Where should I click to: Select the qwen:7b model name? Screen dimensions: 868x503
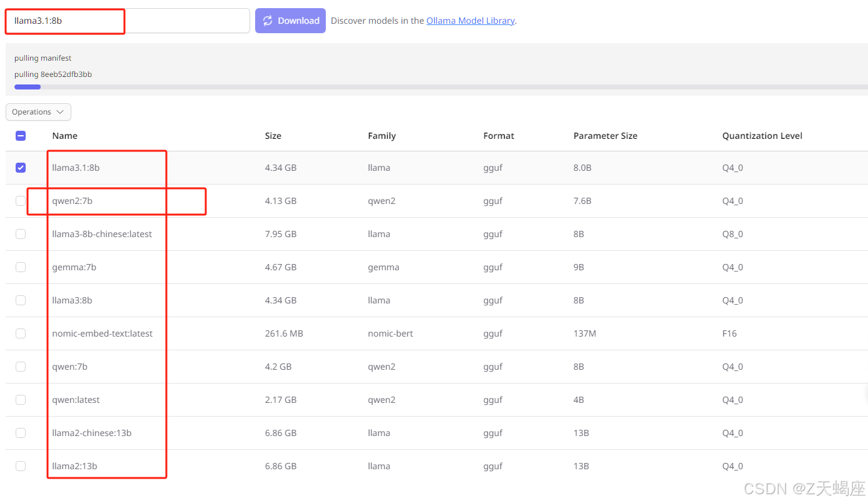(x=70, y=367)
